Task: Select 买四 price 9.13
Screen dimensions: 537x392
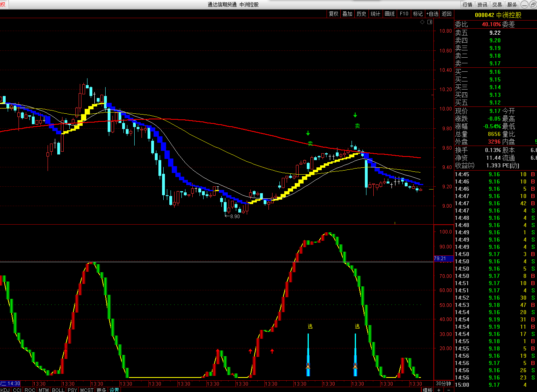Action: (495, 95)
